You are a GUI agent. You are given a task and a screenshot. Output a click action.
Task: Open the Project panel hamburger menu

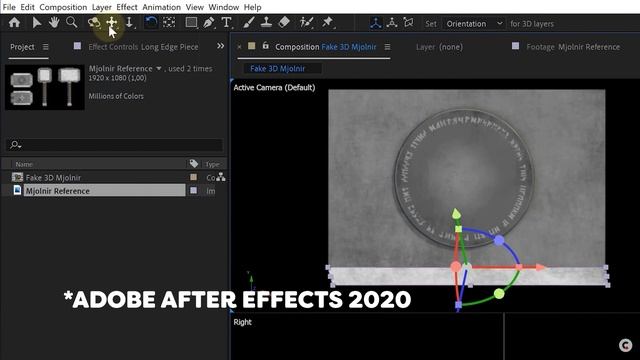[46, 47]
